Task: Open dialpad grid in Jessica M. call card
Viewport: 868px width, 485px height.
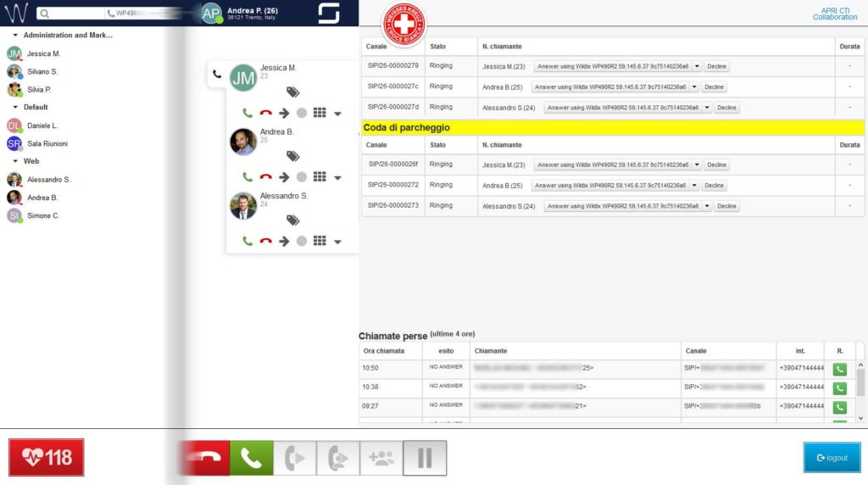Action: pyautogui.click(x=320, y=113)
